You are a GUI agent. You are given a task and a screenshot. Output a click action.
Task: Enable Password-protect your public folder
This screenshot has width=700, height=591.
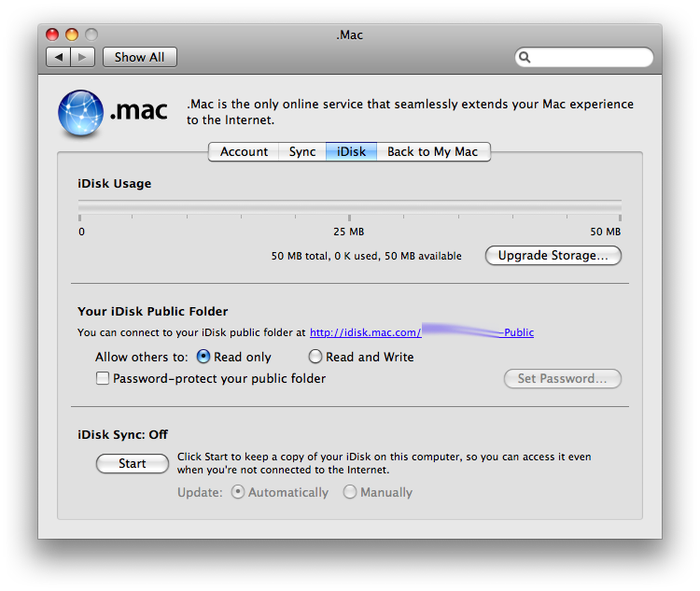103,378
